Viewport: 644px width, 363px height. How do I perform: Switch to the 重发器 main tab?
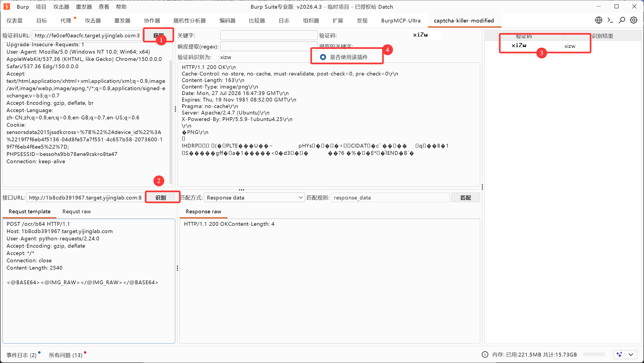click(x=122, y=21)
